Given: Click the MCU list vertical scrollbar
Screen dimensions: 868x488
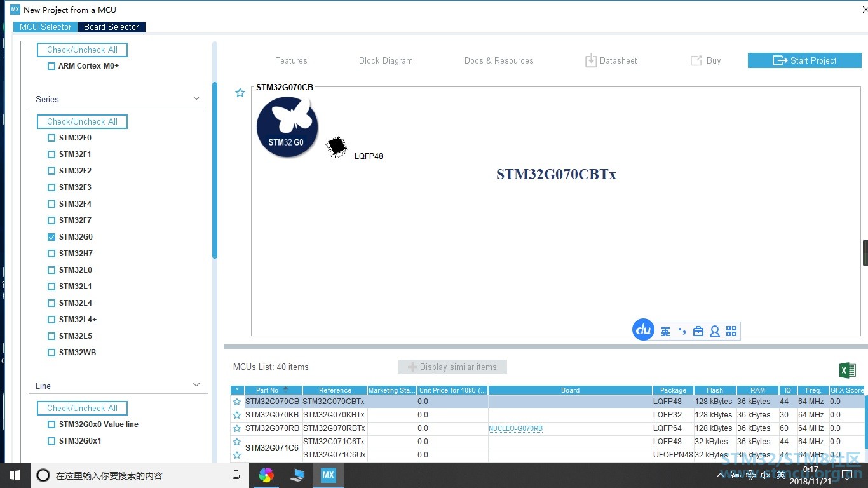Looking at the screenshot, I should coord(865,422).
